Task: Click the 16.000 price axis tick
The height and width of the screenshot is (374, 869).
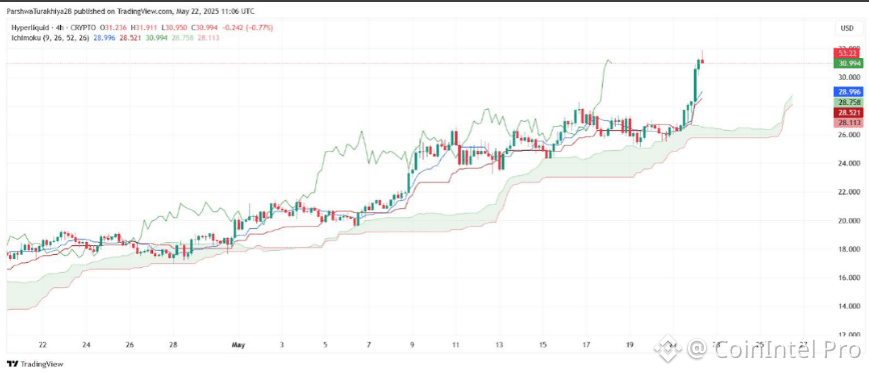Action: (848, 278)
